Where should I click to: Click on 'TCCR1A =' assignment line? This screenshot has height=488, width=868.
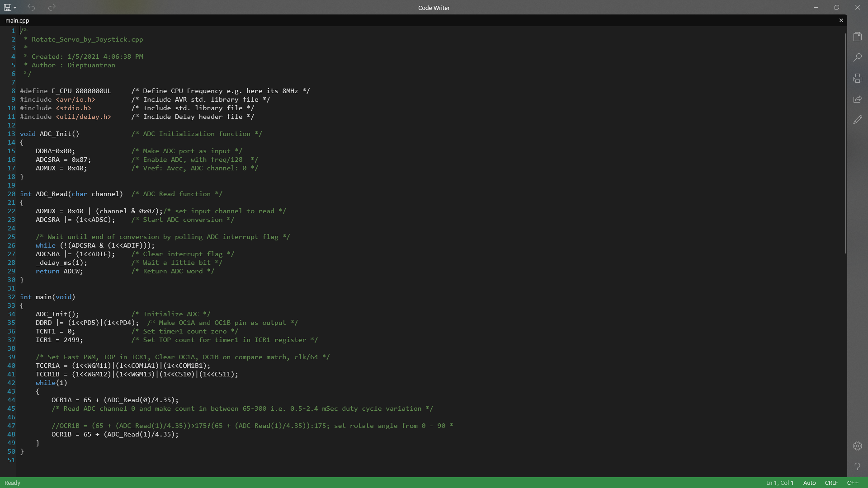click(123, 366)
